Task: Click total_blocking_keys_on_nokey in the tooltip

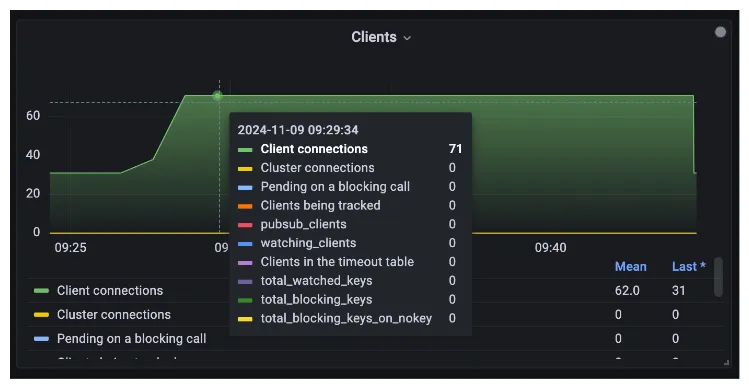Action: click(346, 318)
